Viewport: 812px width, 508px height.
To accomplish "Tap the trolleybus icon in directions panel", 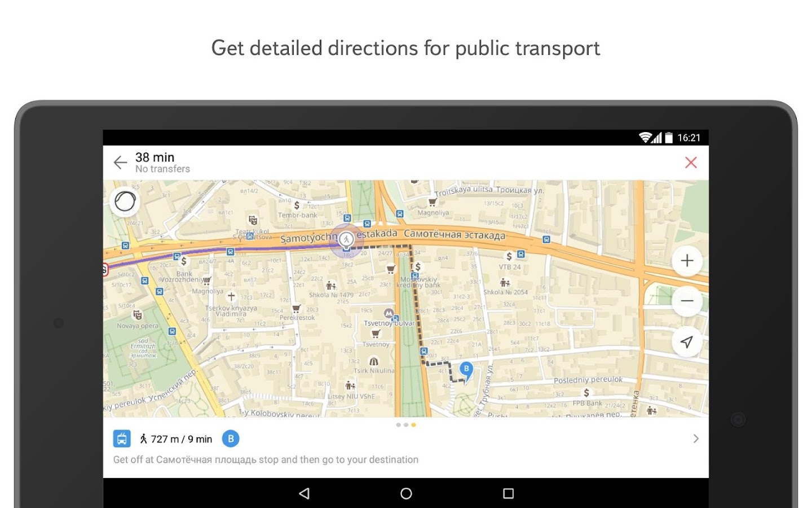I will click(122, 439).
